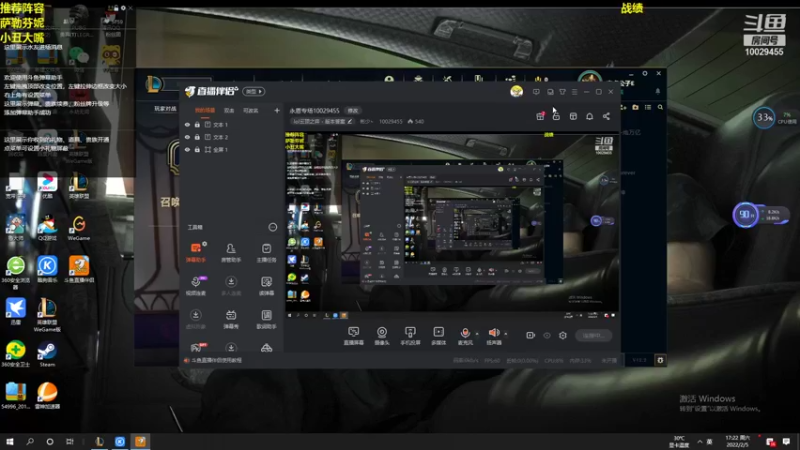Edit the stream title with the pencil icon
Screen dimensions: 800x450
pos(349,121)
